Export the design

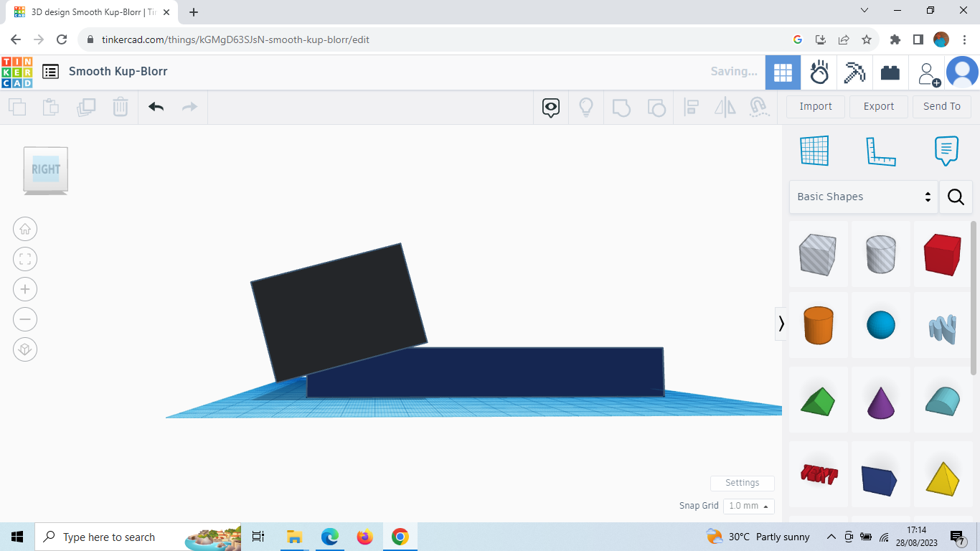point(878,106)
